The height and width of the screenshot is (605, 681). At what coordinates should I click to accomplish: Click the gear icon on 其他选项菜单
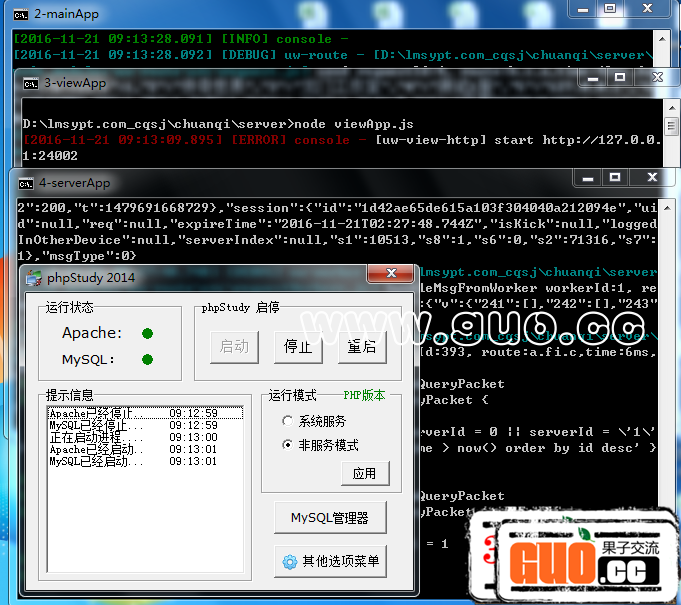click(x=290, y=562)
